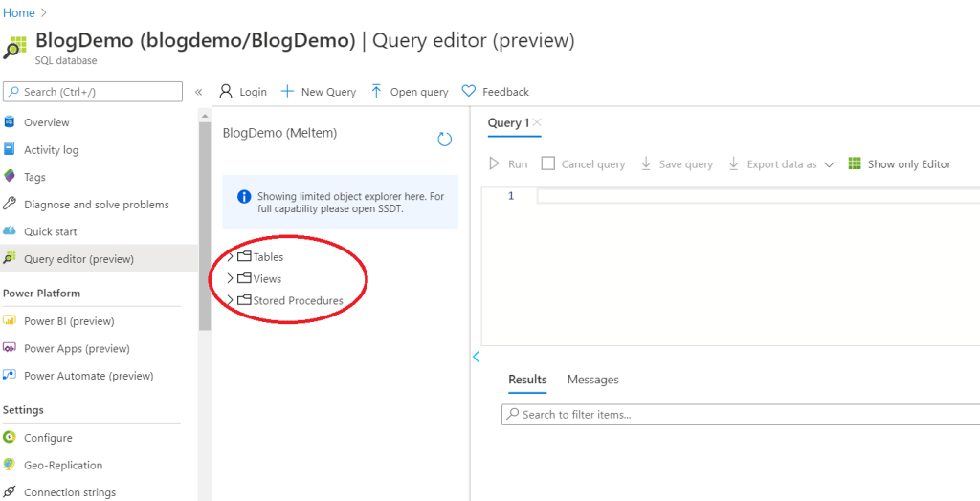Click the Cancel query square box
This screenshot has height=501, width=980.
(547, 163)
